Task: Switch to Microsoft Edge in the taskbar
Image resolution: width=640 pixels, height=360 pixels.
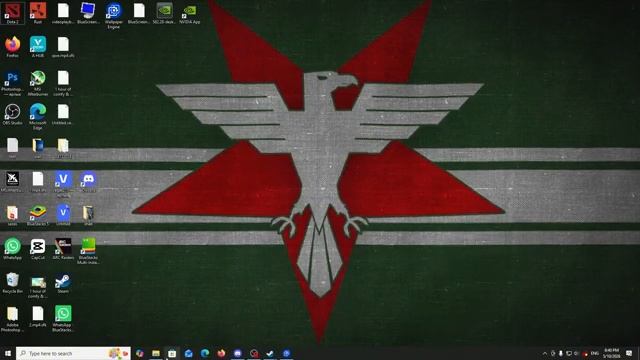Action: click(205, 353)
